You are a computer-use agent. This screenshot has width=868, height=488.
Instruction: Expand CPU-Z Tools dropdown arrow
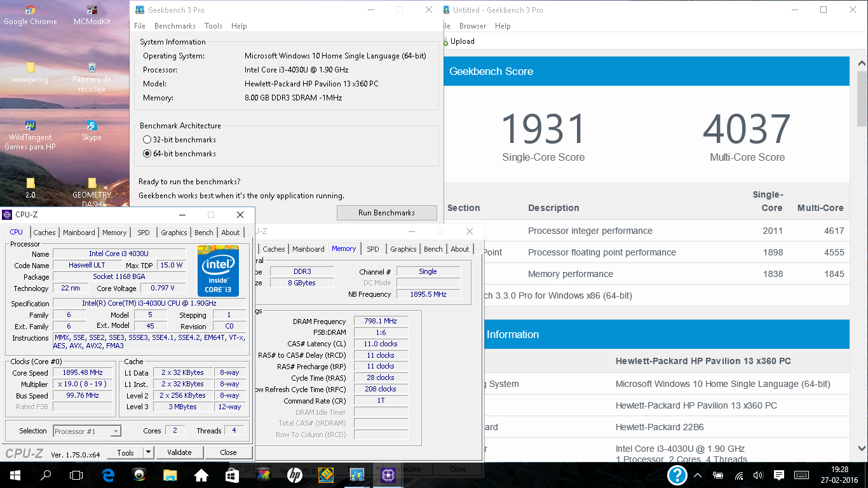(148, 452)
